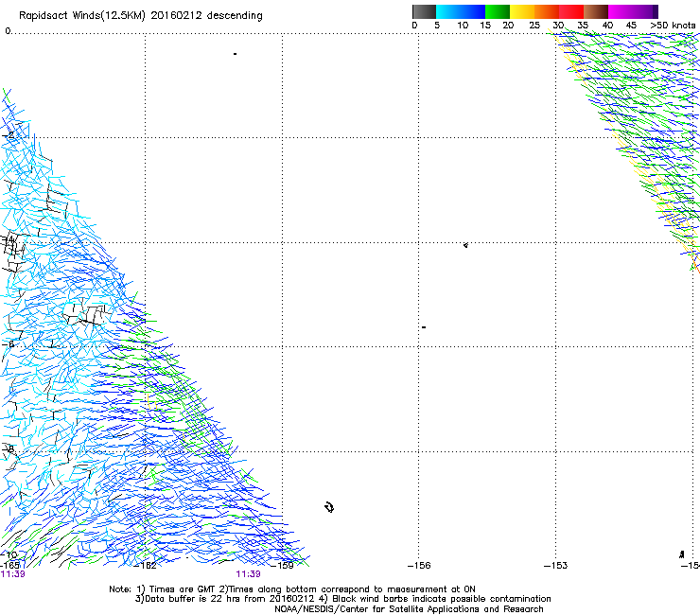Viewport: 700px width, 615px height.
Task: Select the yellow 20-25 knots legend segment
Action: coord(522,11)
